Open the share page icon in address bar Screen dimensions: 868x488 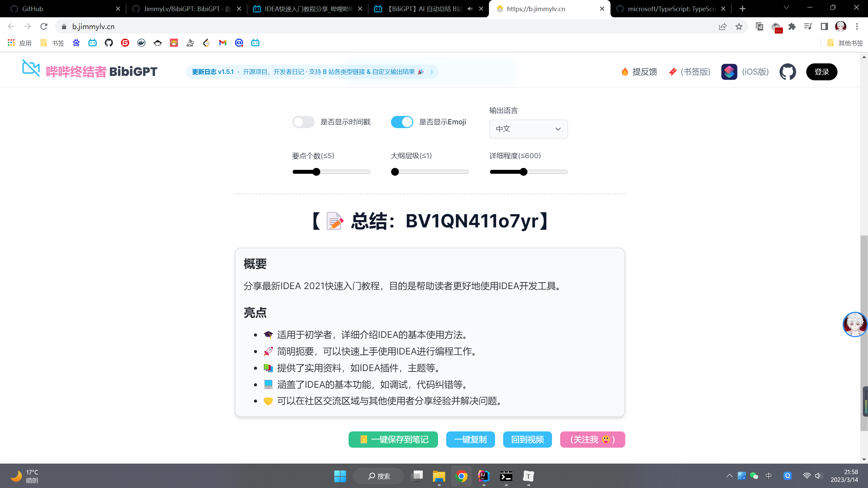pyautogui.click(x=723, y=26)
